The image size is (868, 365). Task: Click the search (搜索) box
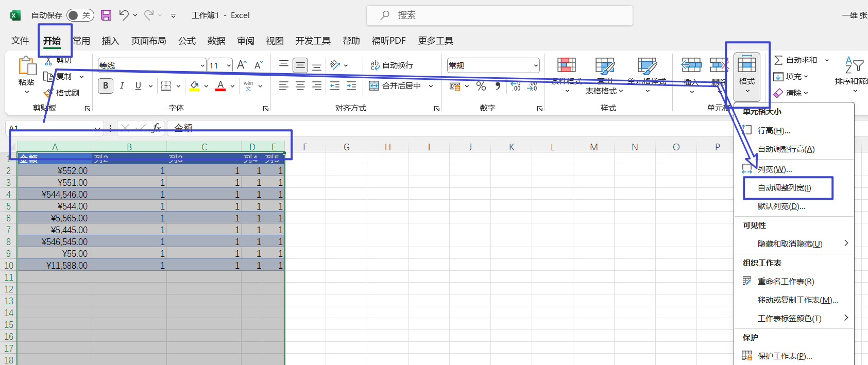point(500,15)
